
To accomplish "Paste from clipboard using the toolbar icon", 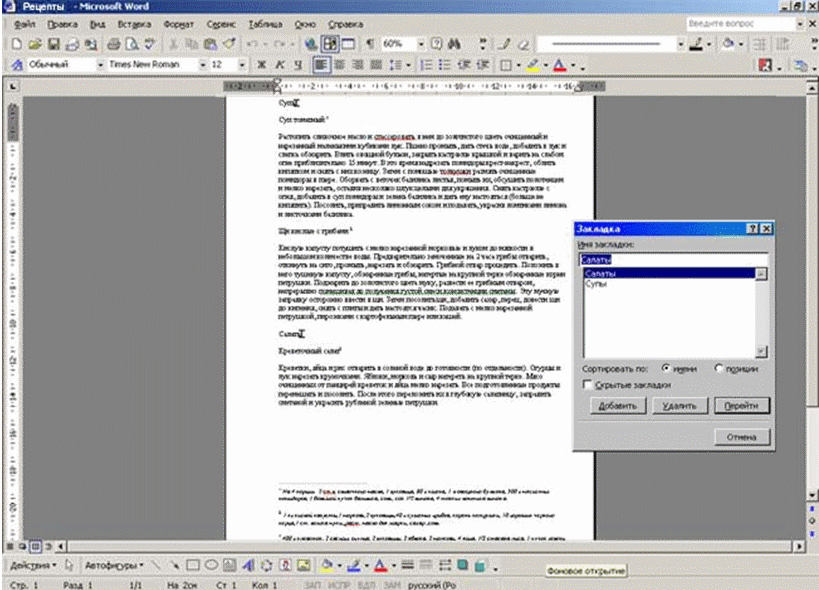I will coord(210,44).
